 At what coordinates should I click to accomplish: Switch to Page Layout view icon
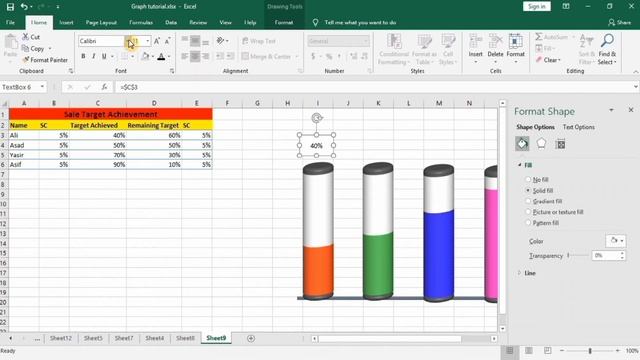point(529,351)
